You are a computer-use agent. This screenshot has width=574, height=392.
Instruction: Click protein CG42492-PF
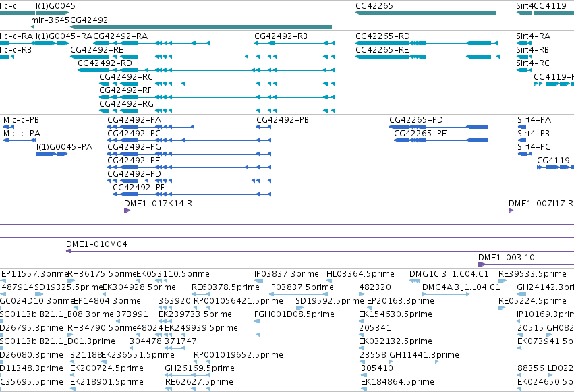pos(192,194)
